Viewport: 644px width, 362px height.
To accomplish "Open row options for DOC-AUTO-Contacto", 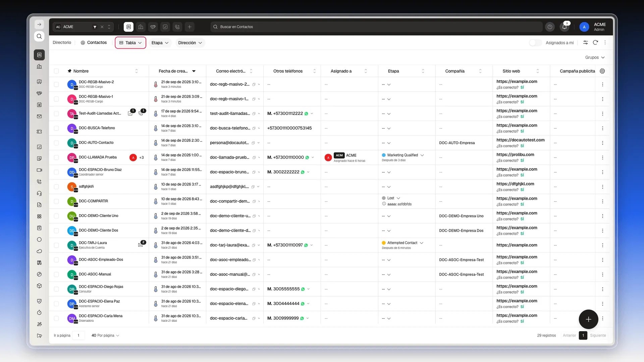I will [x=602, y=143].
